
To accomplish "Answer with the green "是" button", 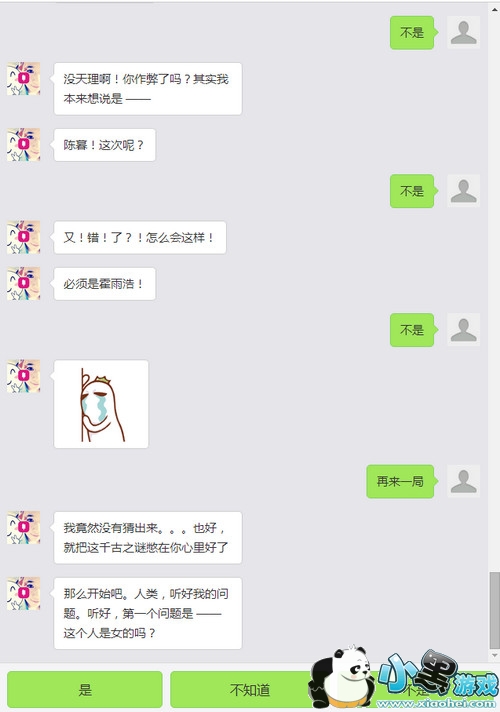I will pyautogui.click(x=85, y=690).
